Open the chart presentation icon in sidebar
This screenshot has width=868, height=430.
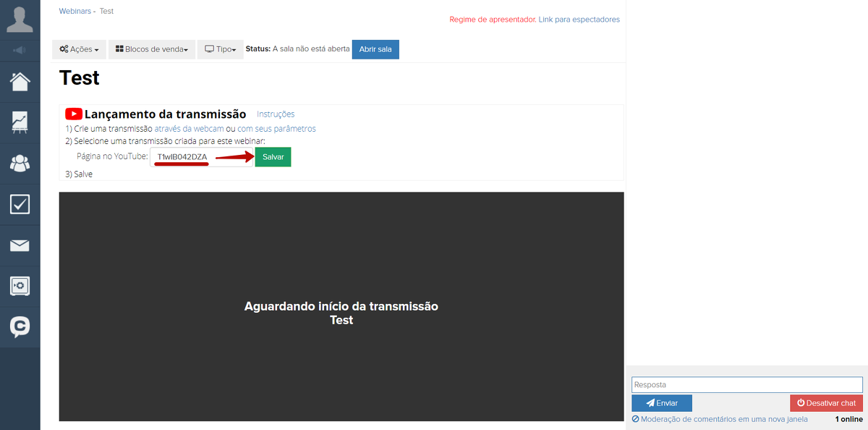point(20,122)
